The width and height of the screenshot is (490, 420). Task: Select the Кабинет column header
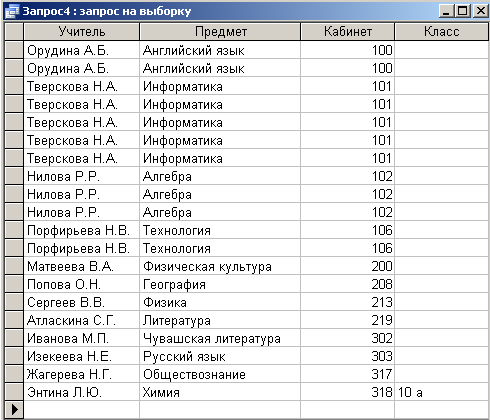point(348,32)
